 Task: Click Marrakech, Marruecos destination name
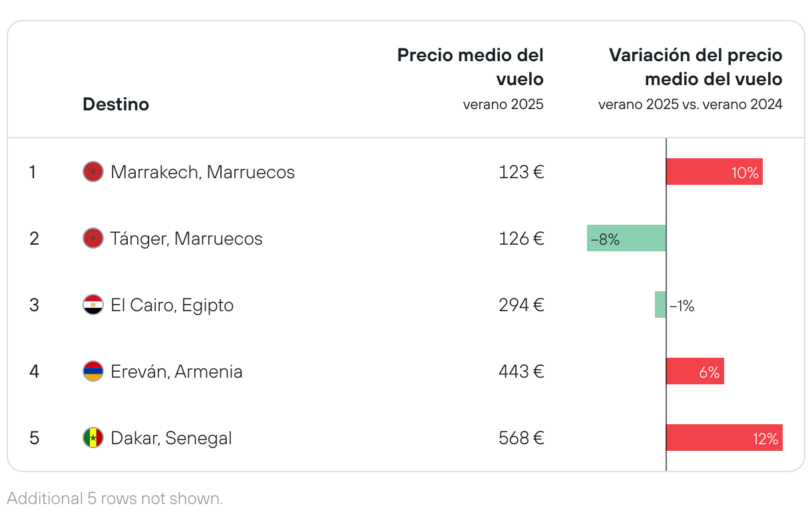[x=203, y=172]
